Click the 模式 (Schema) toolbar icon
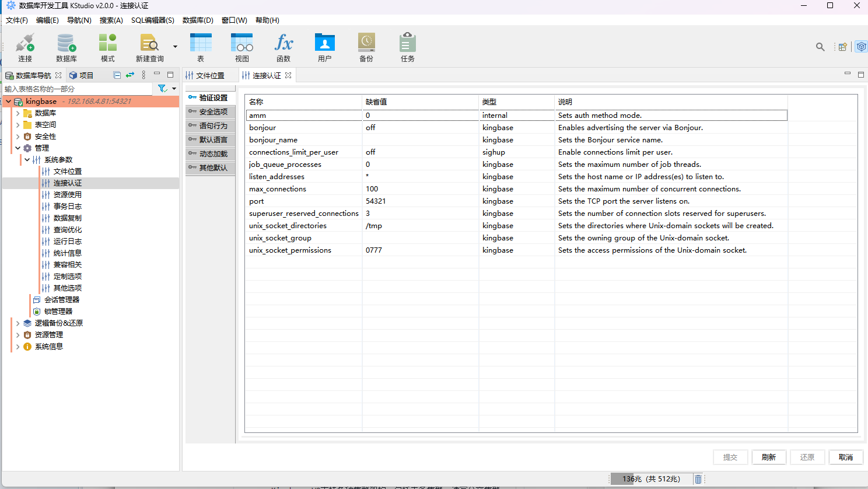Image resolution: width=868 pixels, height=489 pixels. pyautogui.click(x=107, y=43)
